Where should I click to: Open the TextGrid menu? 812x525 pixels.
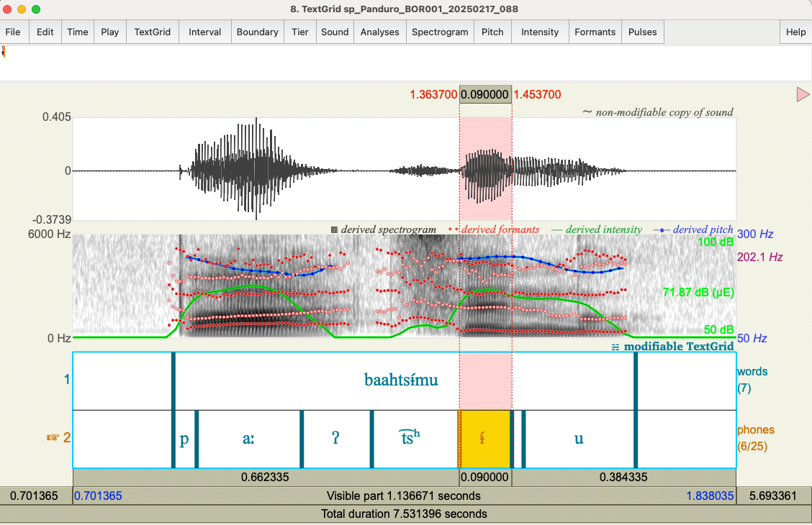pos(152,32)
